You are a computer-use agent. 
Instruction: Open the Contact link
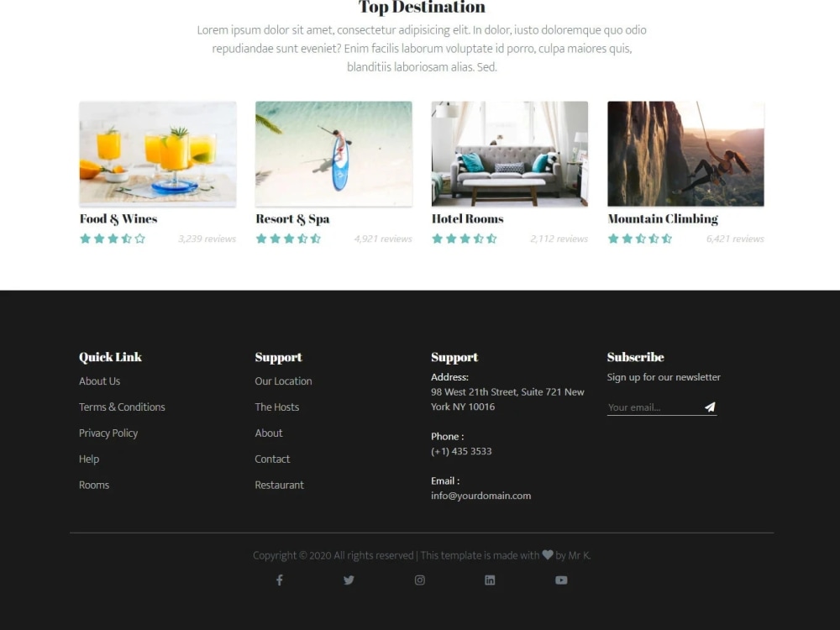272,459
